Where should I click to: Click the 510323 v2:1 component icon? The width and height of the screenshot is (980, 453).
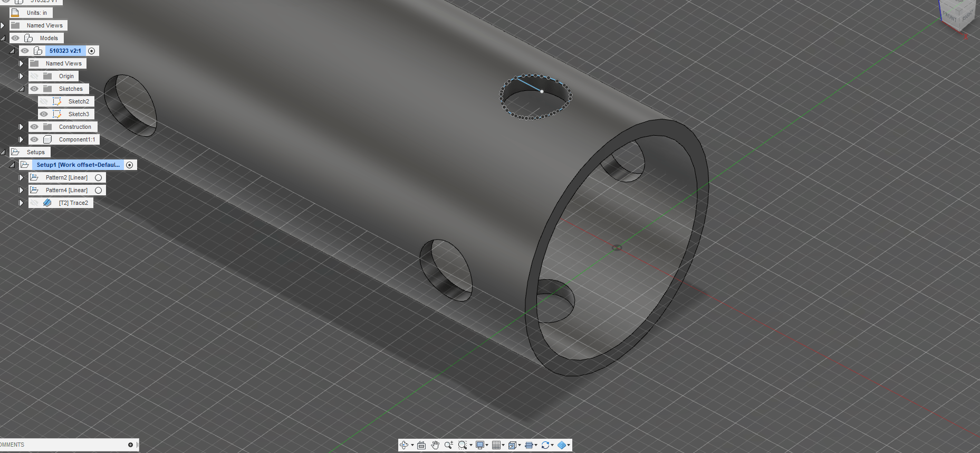point(38,51)
